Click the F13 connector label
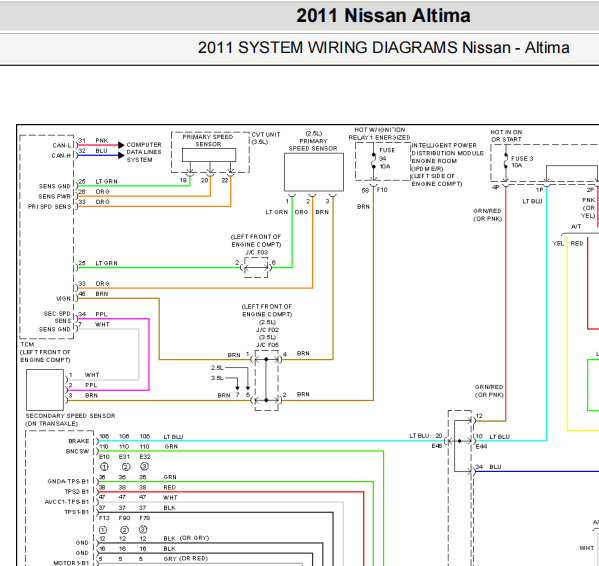Image resolution: width=599 pixels, height=566 pixels. pos(104,518)
